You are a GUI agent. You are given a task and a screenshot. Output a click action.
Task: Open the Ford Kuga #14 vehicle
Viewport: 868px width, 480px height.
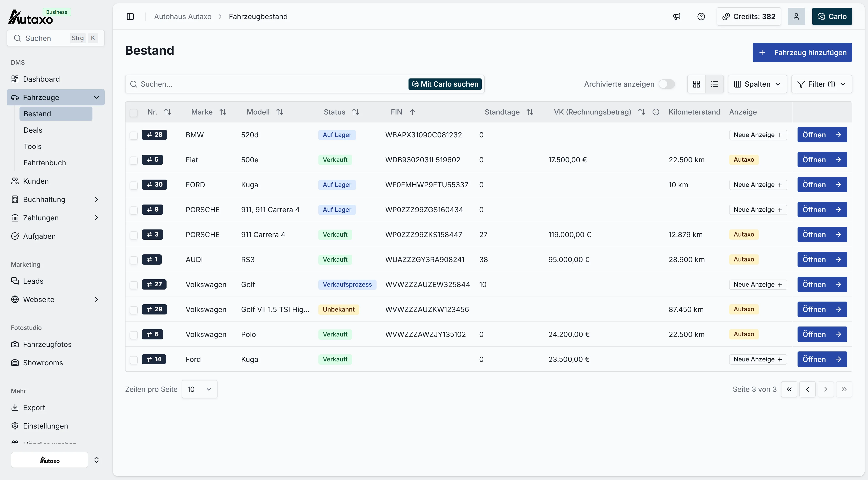tap(822, 360)
